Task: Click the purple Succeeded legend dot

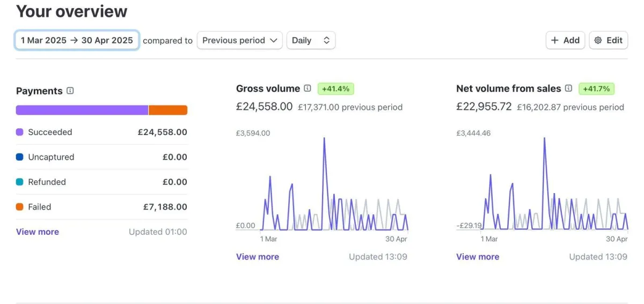Action: pyautogui.click(x=20, y=132)
